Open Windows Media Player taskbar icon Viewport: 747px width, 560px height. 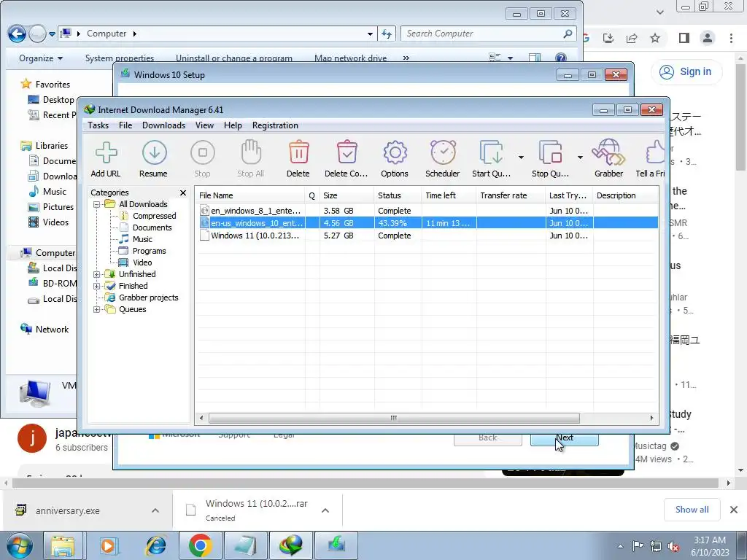click(110, 545)
